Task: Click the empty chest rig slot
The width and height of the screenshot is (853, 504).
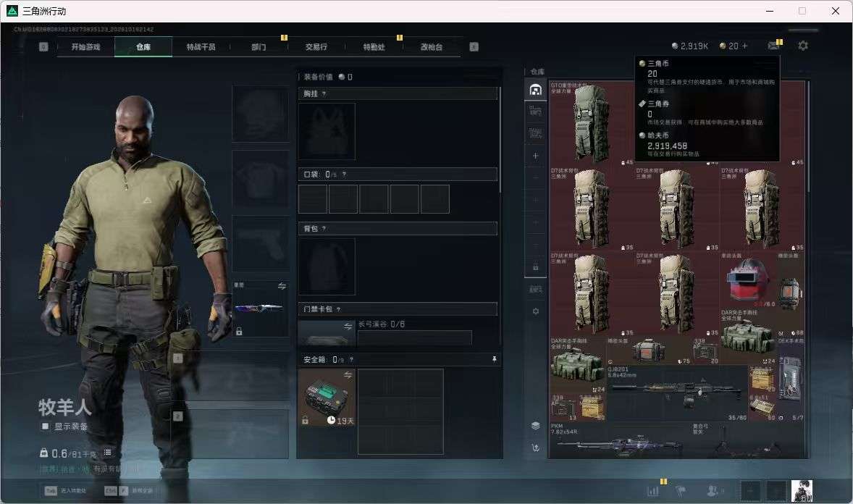Action: [x=327, y=131]
